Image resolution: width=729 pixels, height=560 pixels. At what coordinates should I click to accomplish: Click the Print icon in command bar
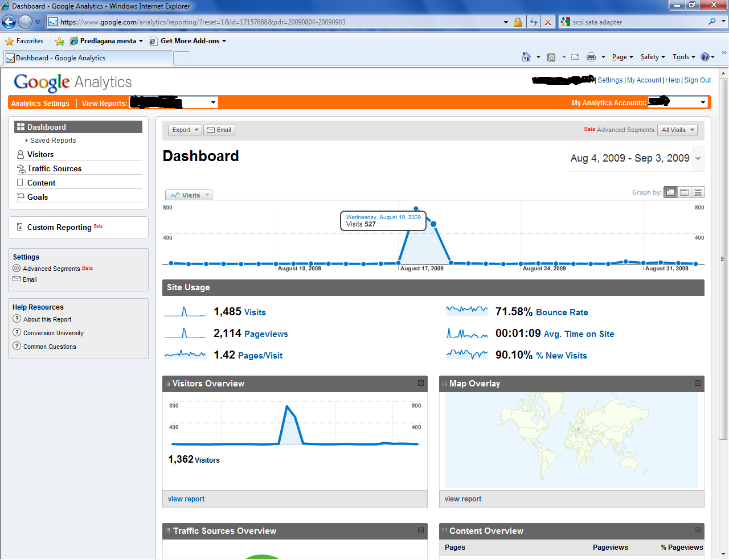click(591, 57)
